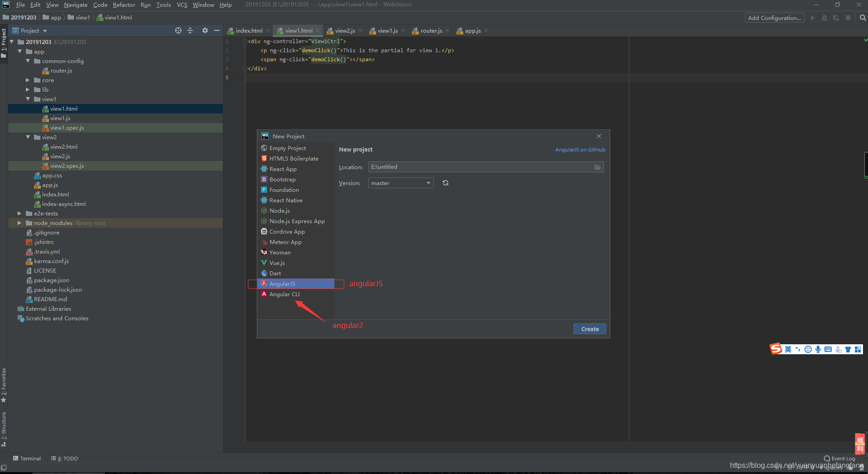Switch to index.html editor tab
868x474 pixels.
click(249, 30)
